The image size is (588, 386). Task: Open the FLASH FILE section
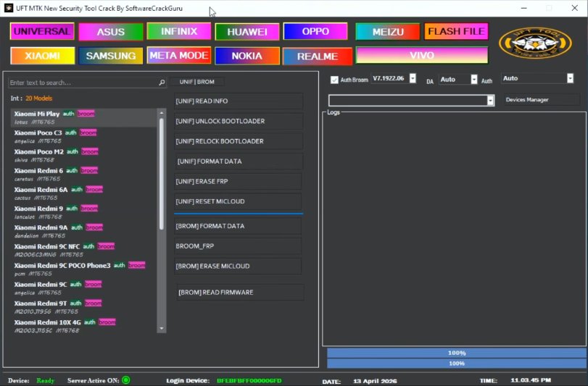(456, 31)
